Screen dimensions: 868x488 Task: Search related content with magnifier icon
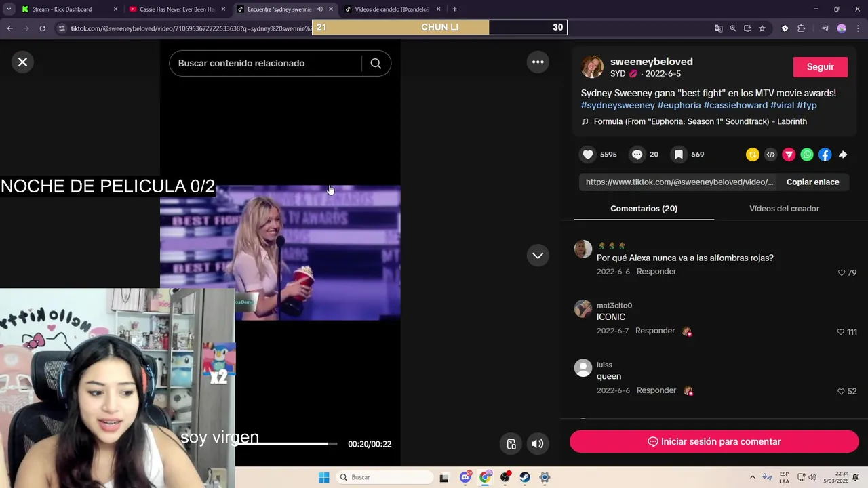coord(376,63)
